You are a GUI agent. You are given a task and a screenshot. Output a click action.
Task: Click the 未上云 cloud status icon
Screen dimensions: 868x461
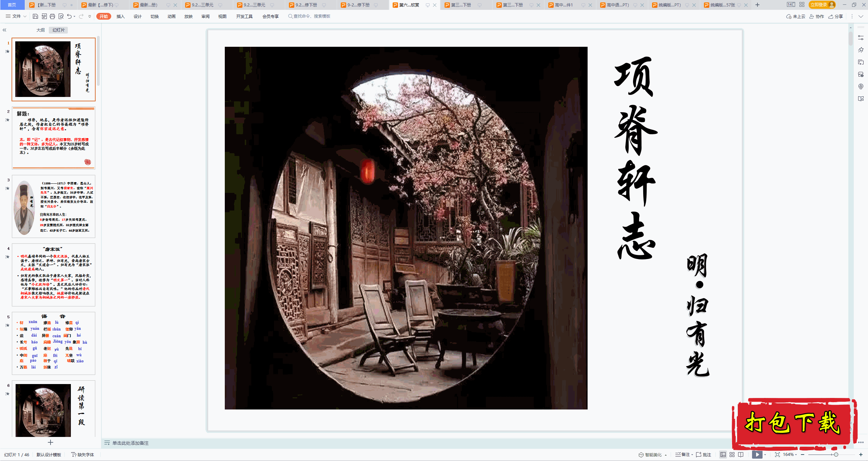pos(795,16)
